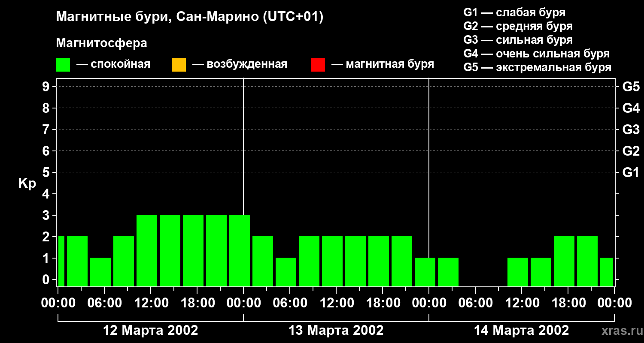Click the '— магнитная буря' legend label
644x343 pixels.
pos(383,64)
